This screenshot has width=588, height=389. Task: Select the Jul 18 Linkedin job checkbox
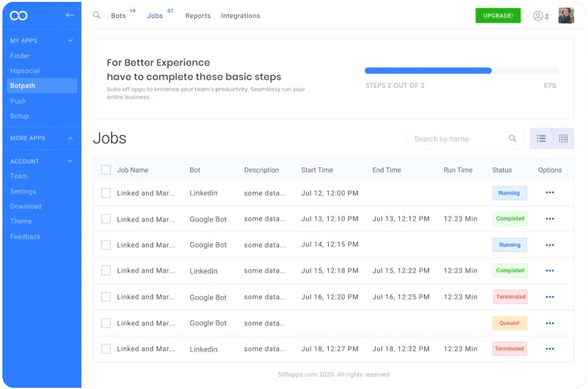click(106, 349)
